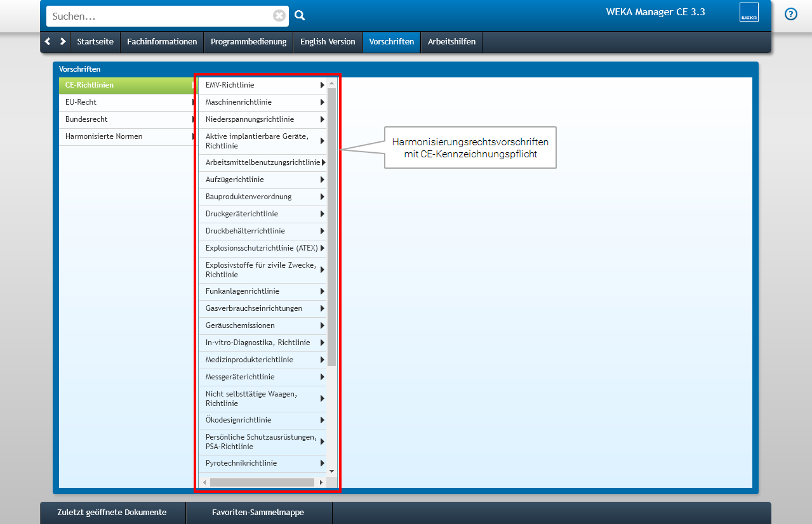The image size is (812, 524).
Task: Click the scroll down arrow in the submenu list
Action: point(331,471)
